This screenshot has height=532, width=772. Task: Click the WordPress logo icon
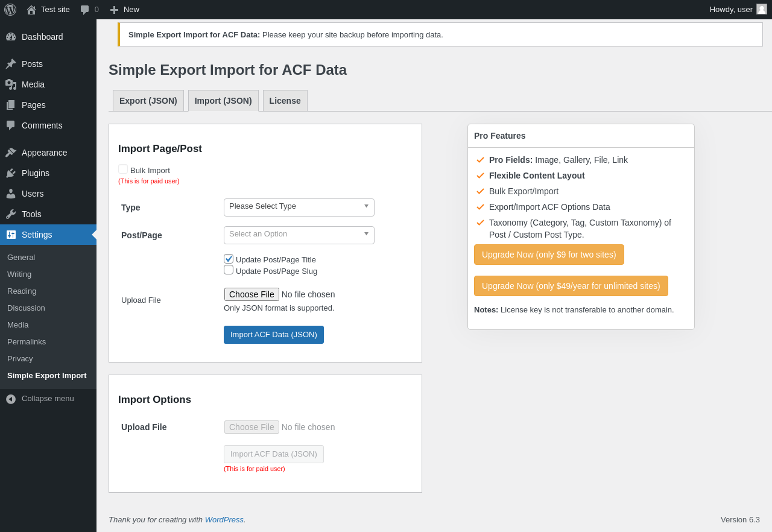click(x=10, y=10)
